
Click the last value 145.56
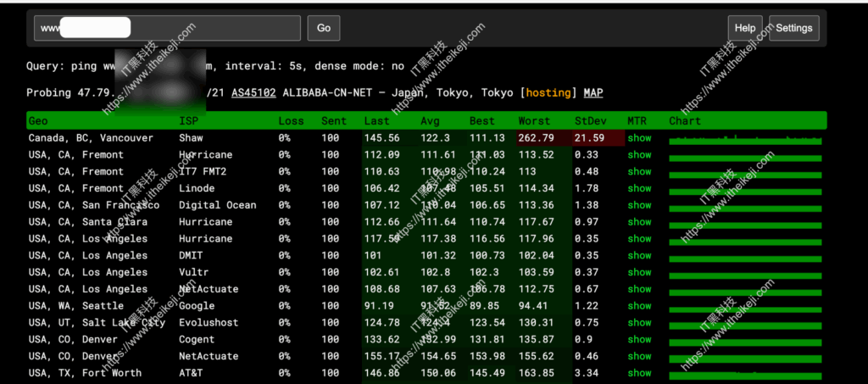[382, 138]
